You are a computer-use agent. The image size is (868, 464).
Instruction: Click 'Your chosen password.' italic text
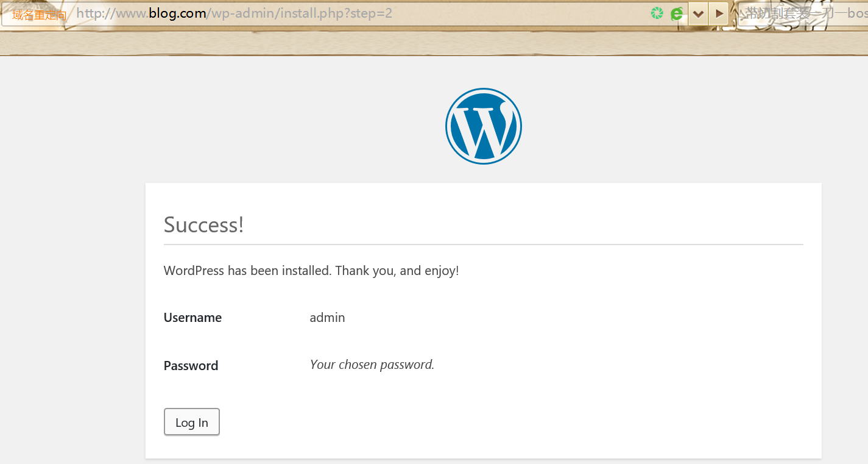[x=372, y=365]
